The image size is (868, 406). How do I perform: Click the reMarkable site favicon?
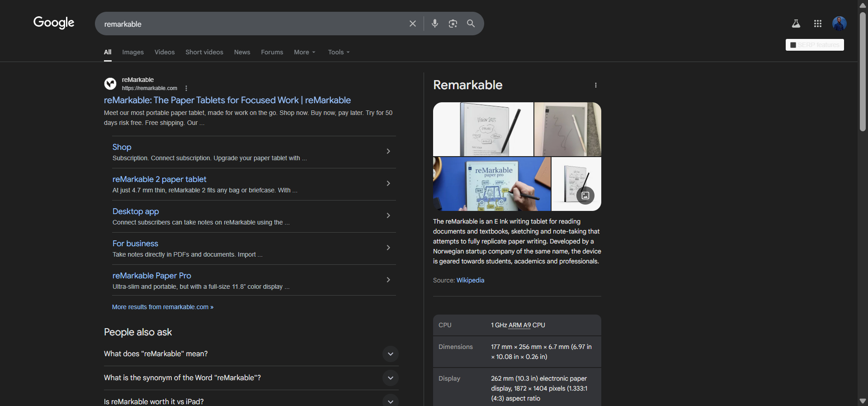point(110,84)
